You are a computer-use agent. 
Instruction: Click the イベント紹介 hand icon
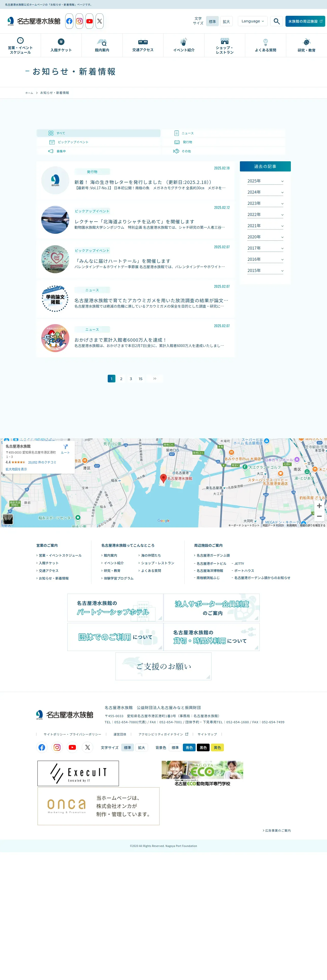click(184, 41)
